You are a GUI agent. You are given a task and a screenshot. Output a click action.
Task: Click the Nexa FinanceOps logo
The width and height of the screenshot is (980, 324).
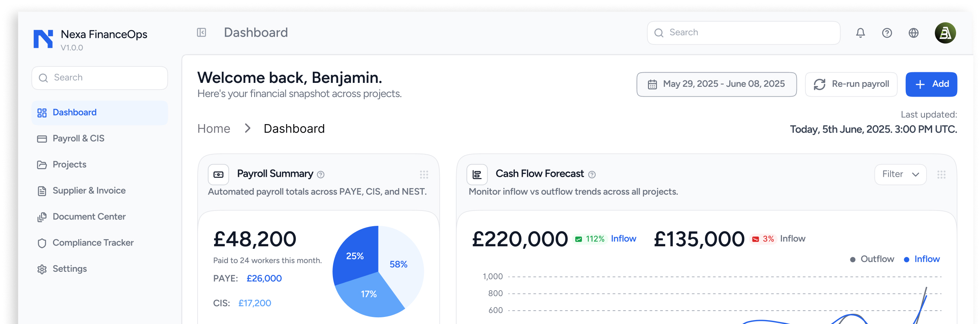tap(43, 39)
